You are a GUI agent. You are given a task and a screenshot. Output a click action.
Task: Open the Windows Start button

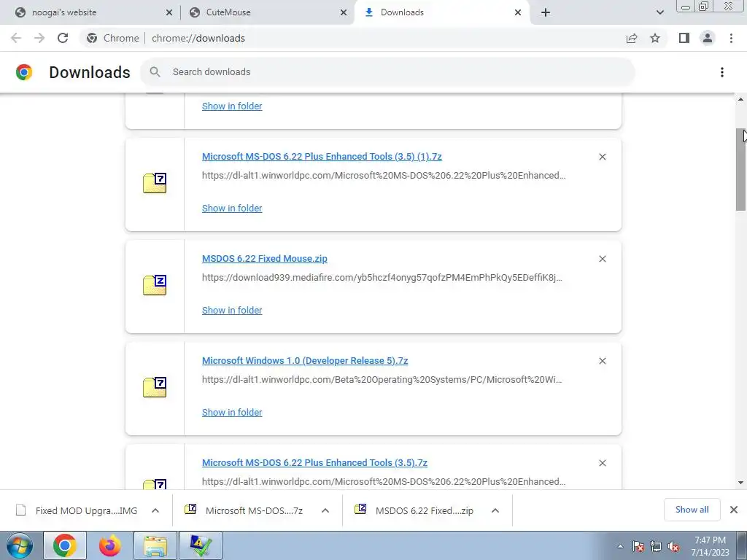click(x=19, y=545)
